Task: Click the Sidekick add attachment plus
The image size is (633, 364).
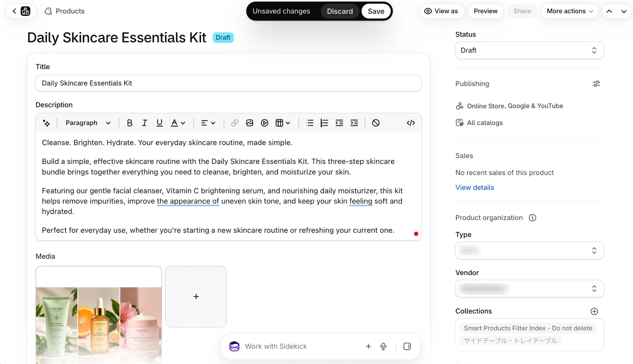Action: [x=368, y=346]
